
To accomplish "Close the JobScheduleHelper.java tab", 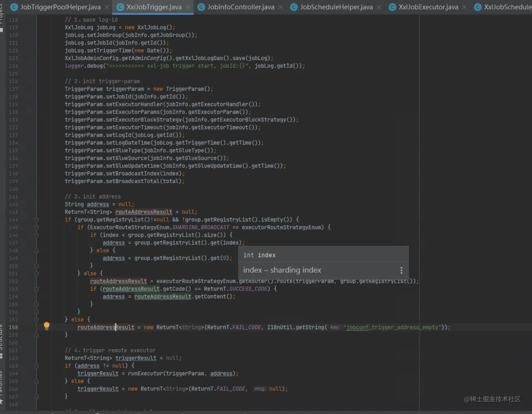I will click(379, 7).
